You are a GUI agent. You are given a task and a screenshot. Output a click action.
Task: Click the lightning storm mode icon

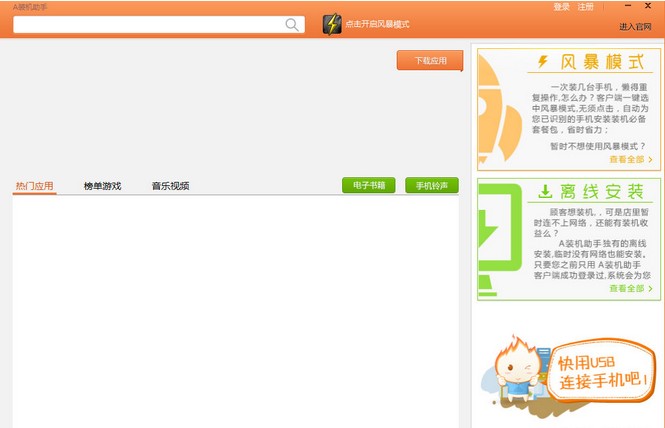pyautogui.click(x=332, y=25)
